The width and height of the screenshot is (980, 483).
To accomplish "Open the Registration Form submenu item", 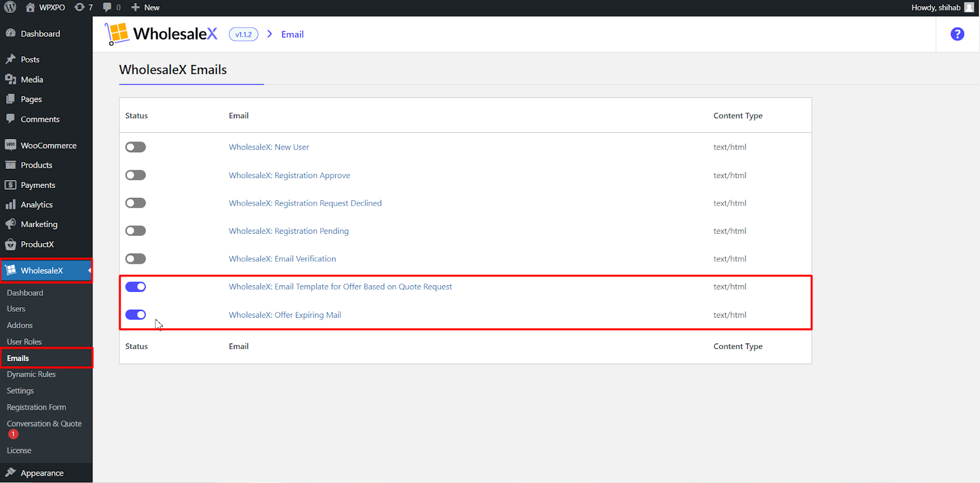I will pyautogui.click(x=36, y=407).
